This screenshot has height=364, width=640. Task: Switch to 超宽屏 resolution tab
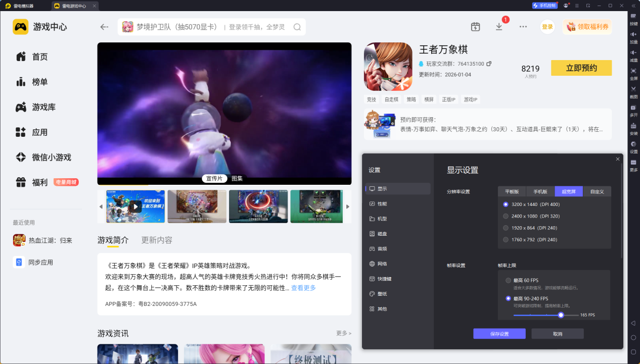pyautogui.click(x=569, y=191)
